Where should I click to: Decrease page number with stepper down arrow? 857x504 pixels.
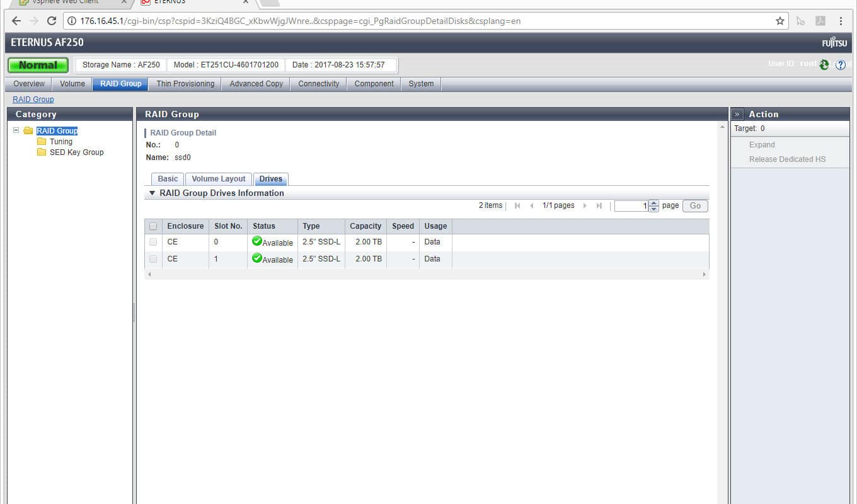[x=653, y=209]
